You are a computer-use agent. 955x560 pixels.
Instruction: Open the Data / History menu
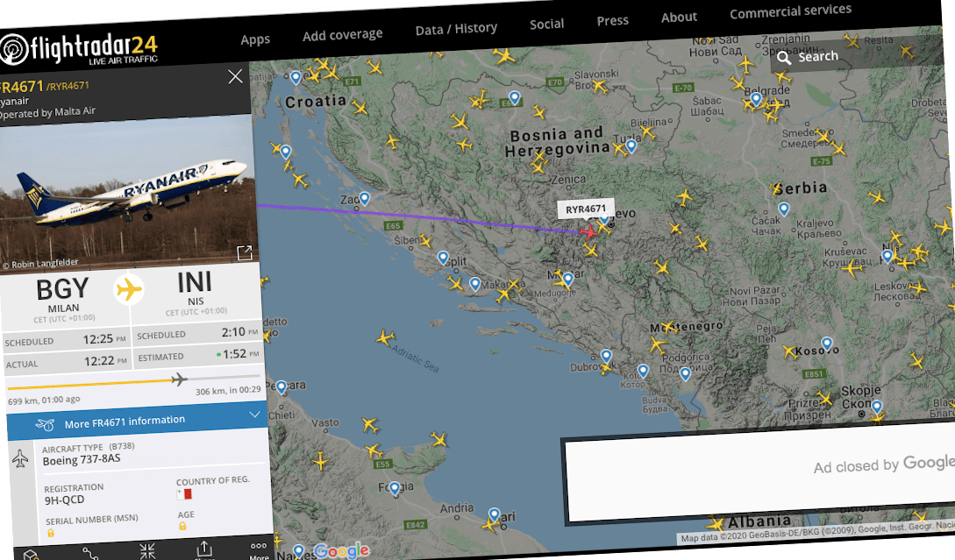pyautogui.click(x=456, y=29)
